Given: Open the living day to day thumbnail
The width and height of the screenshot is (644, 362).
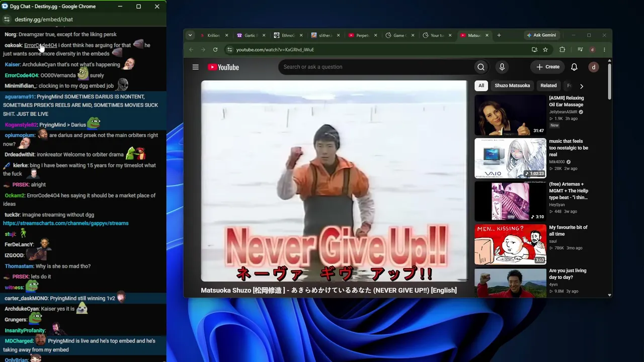Looking at the screenshot, I should (x=510, y=283).
